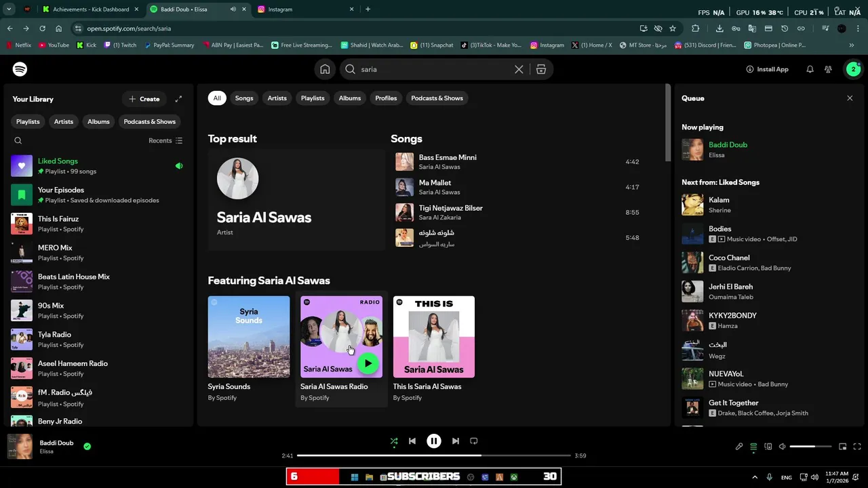This screenshot has width=868, height=488.
Task: Filter results by Albums
Action: (x=350, y=98)
